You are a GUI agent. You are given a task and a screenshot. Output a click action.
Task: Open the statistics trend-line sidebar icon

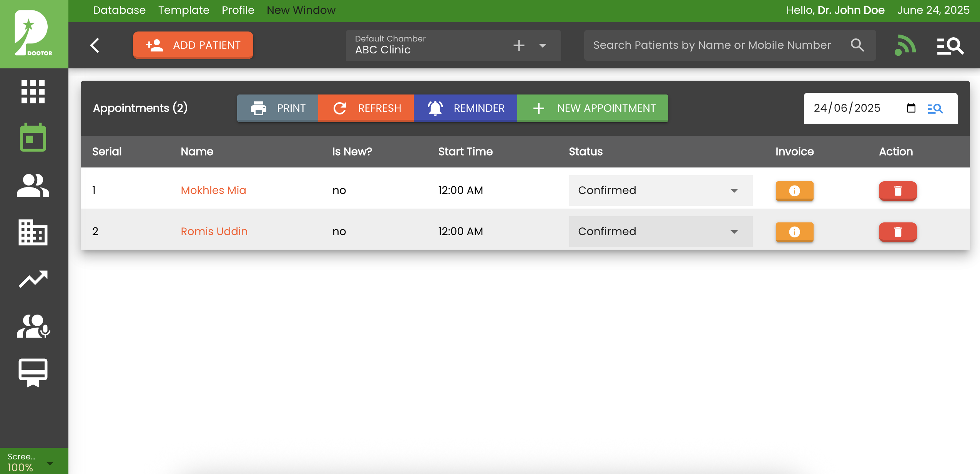tap(33, 279)
